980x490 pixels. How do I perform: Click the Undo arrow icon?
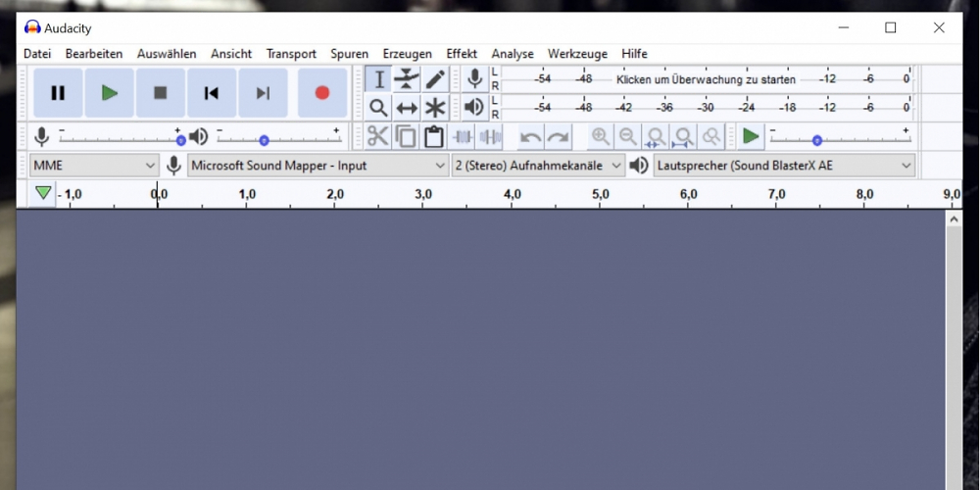click(x=530, y=136)
